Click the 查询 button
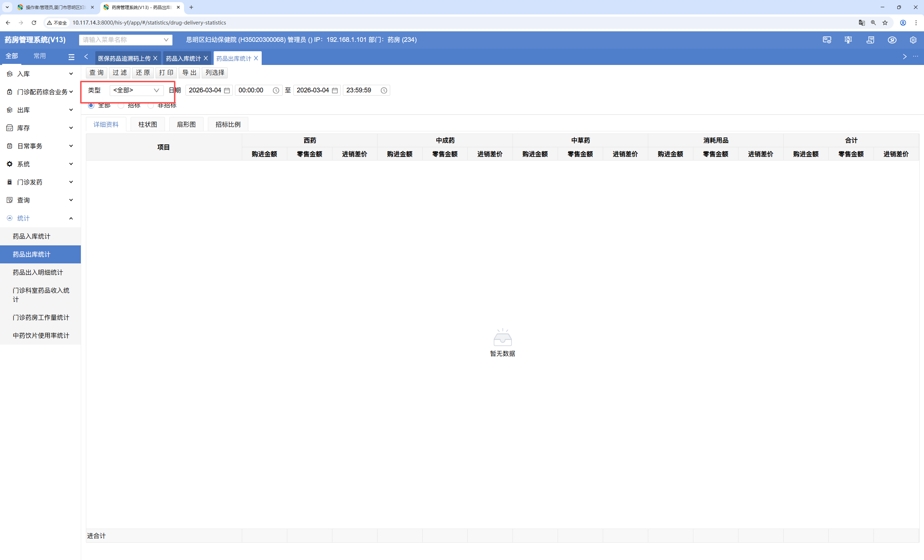The height and width of the screenshot is (560, 924). tap(96, 73)
